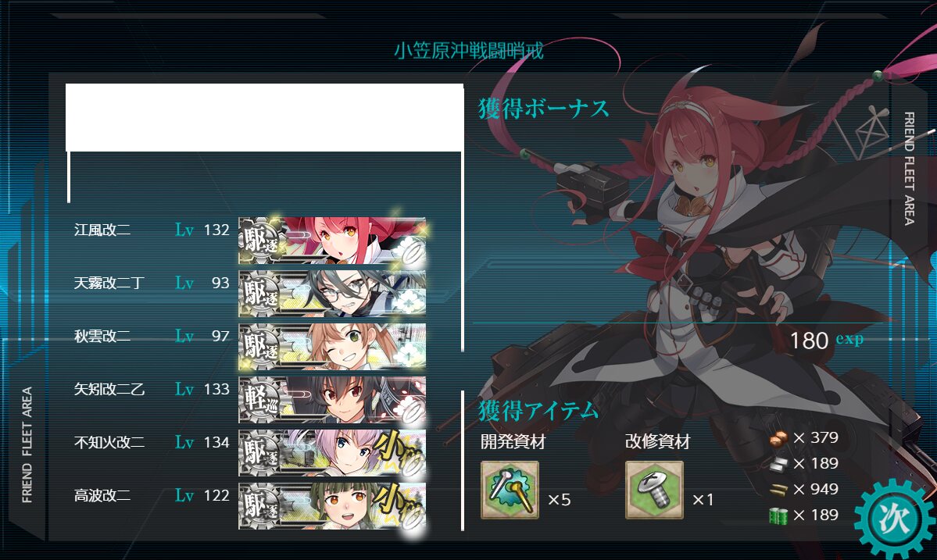Click the right FRIEND FLEET AREA label
This screenshot has height=560, width=937.
tap(909, 169)
